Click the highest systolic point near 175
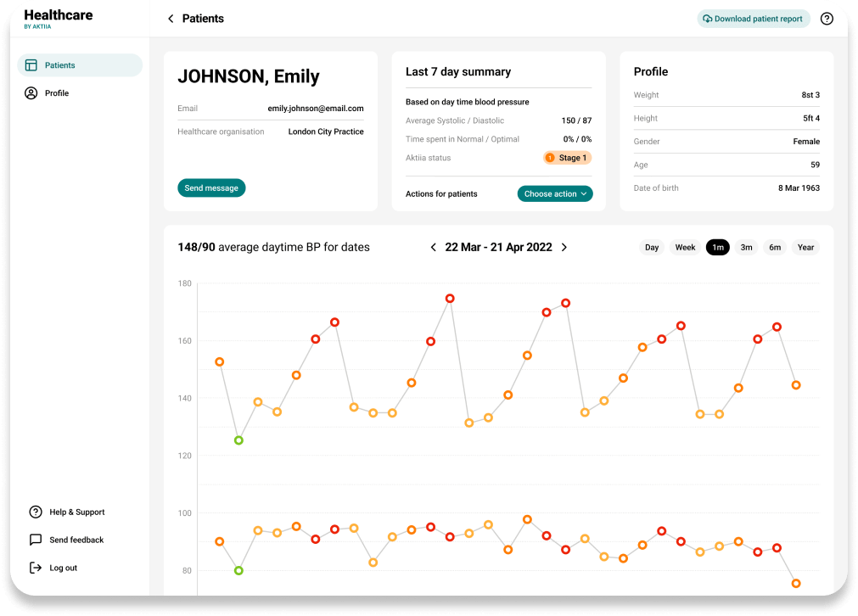Image resolution: width=858 pixels, height=616 pixels. 450,298
